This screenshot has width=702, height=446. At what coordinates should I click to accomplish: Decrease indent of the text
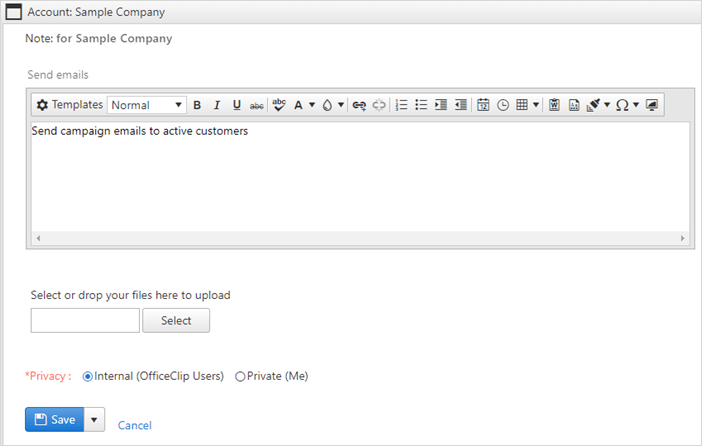point(461,105)
